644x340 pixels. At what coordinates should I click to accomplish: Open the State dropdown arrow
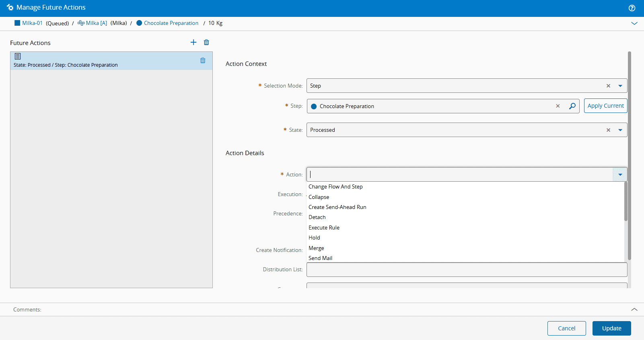620,130
